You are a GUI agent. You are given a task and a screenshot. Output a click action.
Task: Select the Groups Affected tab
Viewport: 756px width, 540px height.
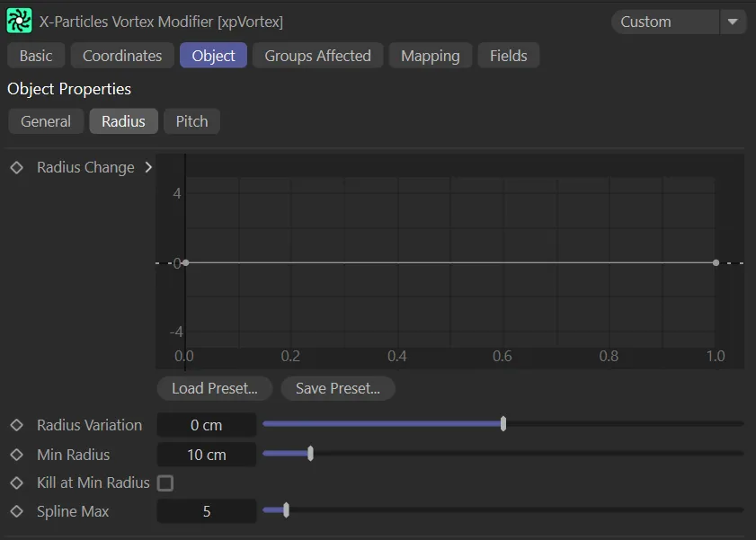click(317, 56)
